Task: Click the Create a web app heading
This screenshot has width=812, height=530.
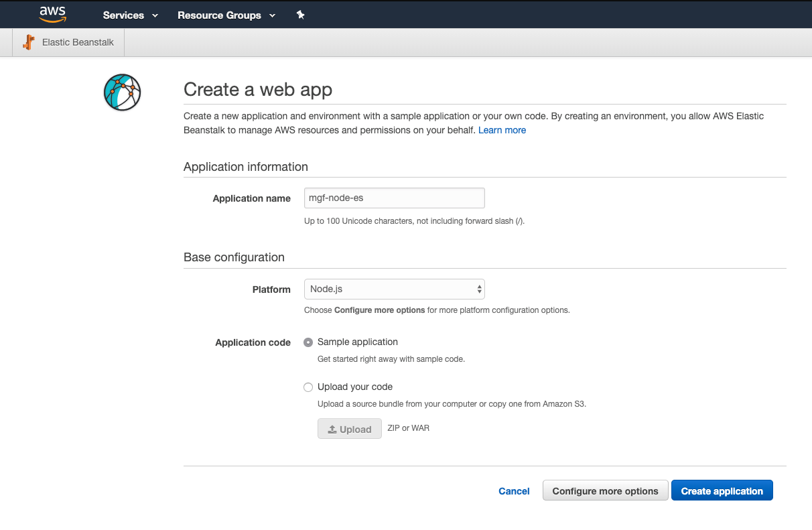Action: 258,90
